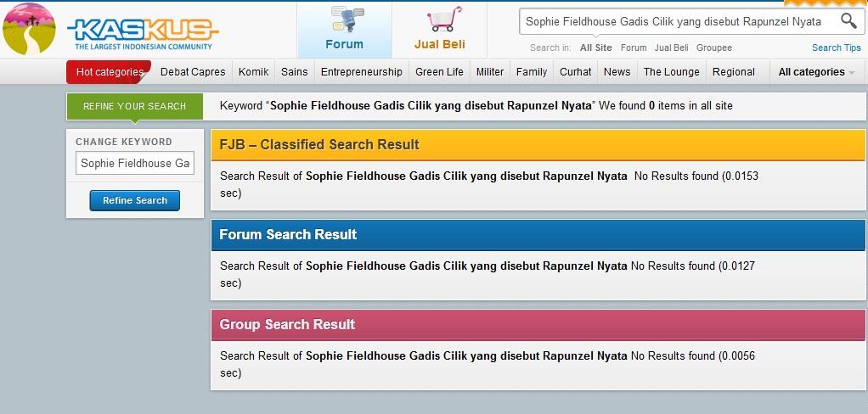This screenshot has height=414, width=868.
Task: Click FJB – Classified Search Result header
Action: click(538, 145)
